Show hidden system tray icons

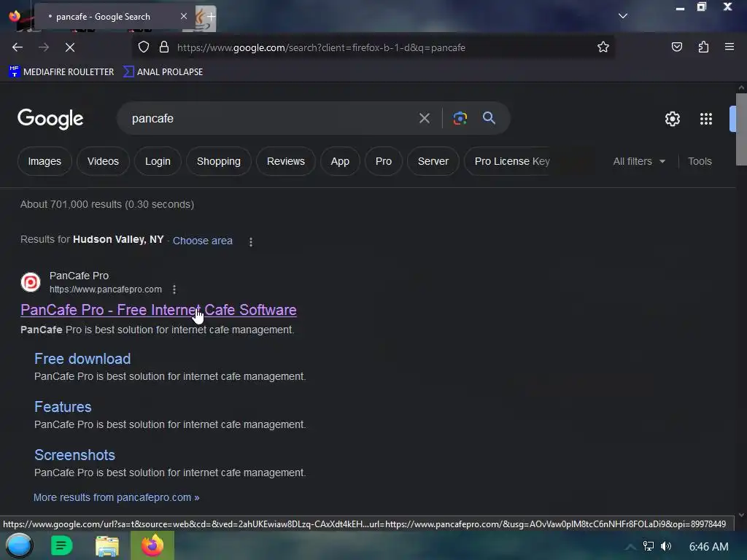pos(630,547)
